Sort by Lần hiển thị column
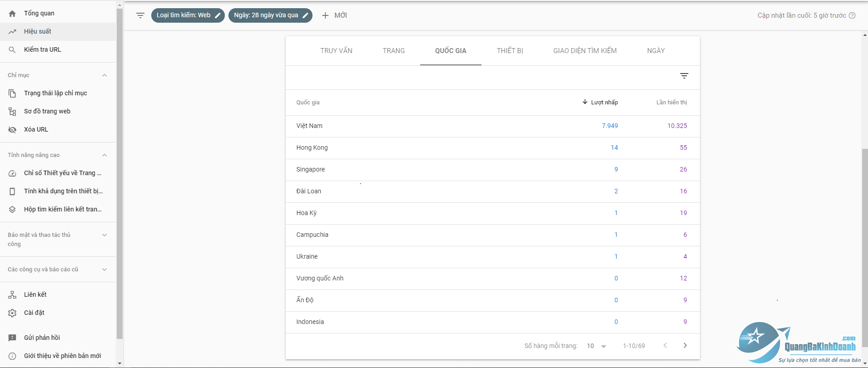The height and width of the screenshot is (368, 868). (671, 103)
